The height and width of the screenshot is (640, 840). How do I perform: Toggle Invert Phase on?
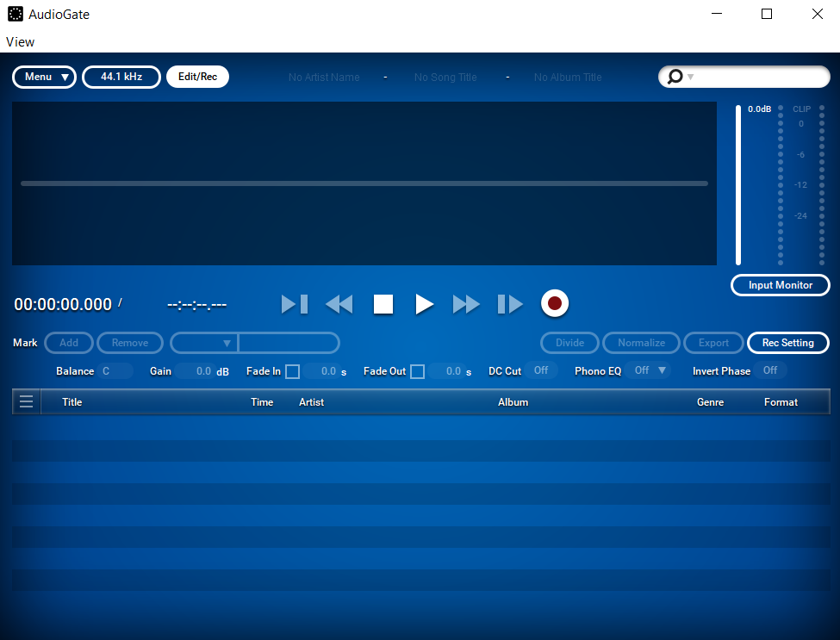pos(770,370)
